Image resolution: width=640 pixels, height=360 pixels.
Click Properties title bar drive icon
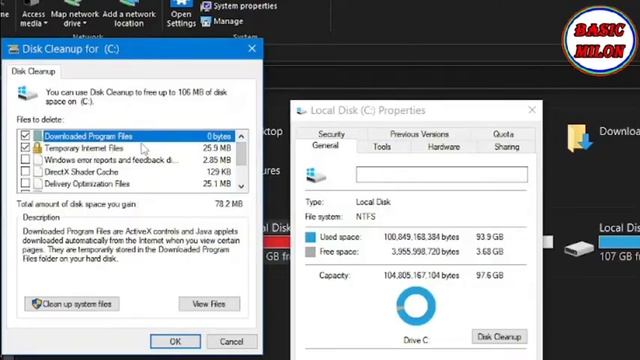(x=301, y=111)
